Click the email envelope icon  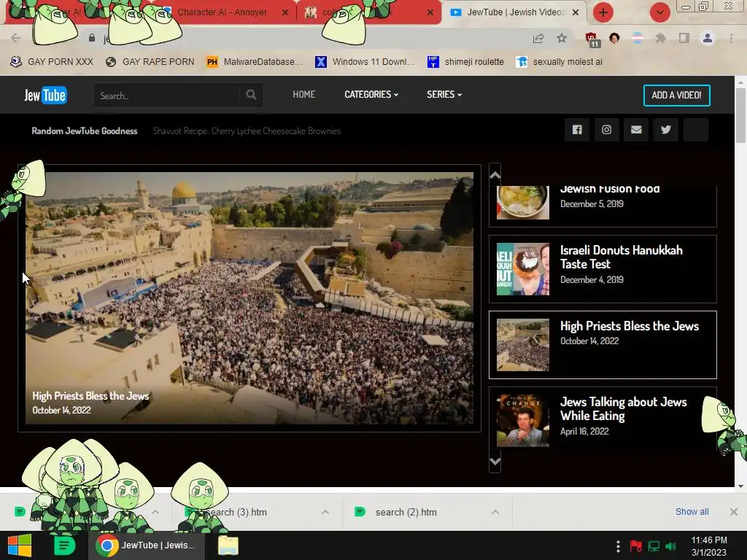[x=636, y=130]
